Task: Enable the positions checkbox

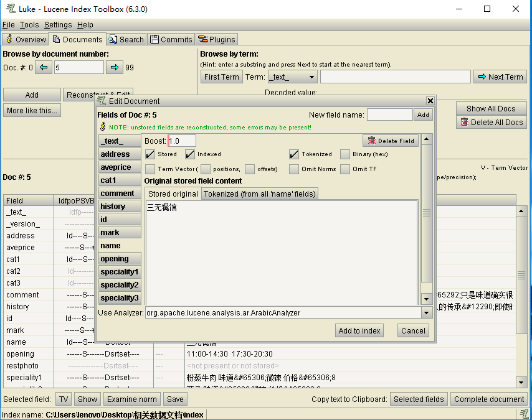Action: pos(206,169)
